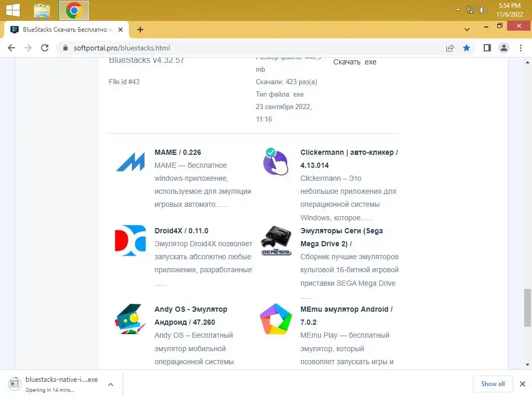The width and height of the screenshot is (532, 399).
Task: Open File Explorer from the taskbar
Action: [x=42, y=10]
